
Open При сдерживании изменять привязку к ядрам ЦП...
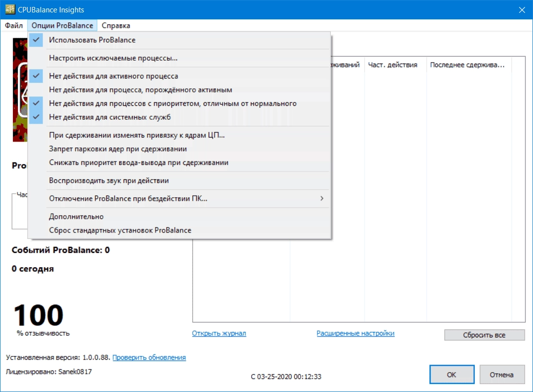[179, 135]
